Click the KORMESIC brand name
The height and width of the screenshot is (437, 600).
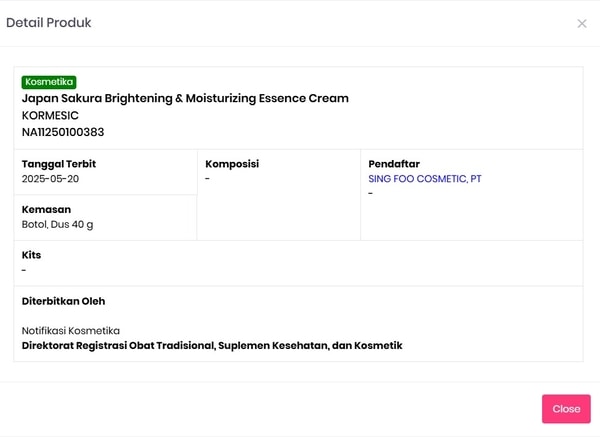(50, 115)
